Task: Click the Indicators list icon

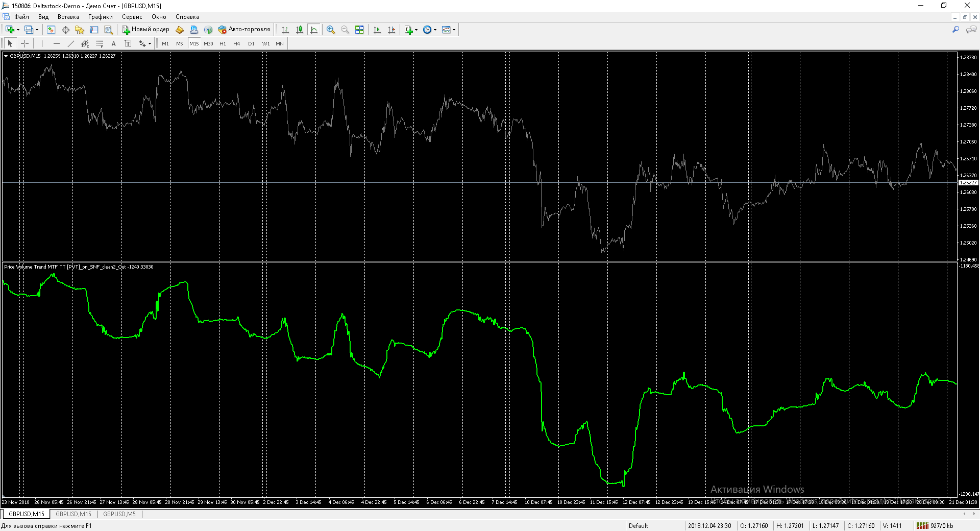Action: (x=408, y=30)
